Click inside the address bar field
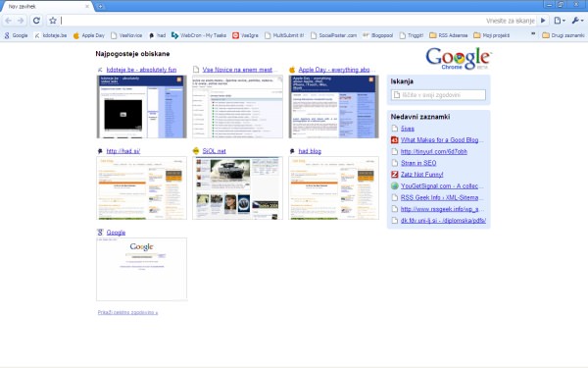The height and width of the screenshot is (368, 588). (x=271, y=21)
